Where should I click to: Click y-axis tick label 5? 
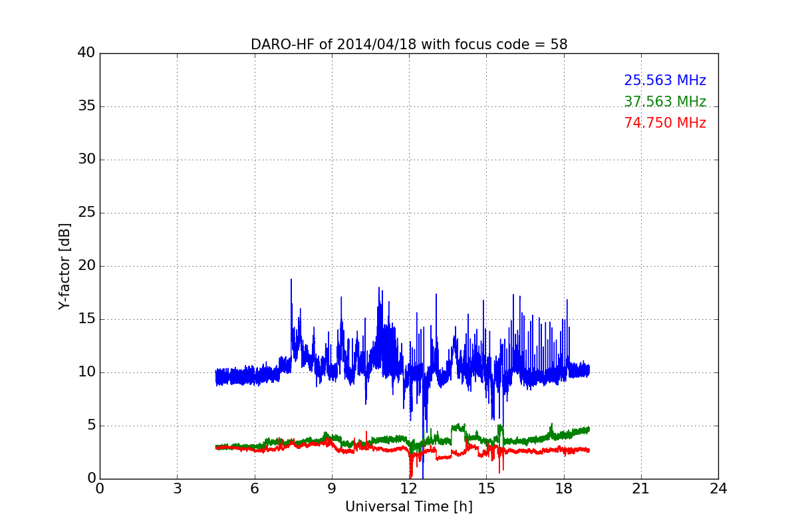coord(91,426)
